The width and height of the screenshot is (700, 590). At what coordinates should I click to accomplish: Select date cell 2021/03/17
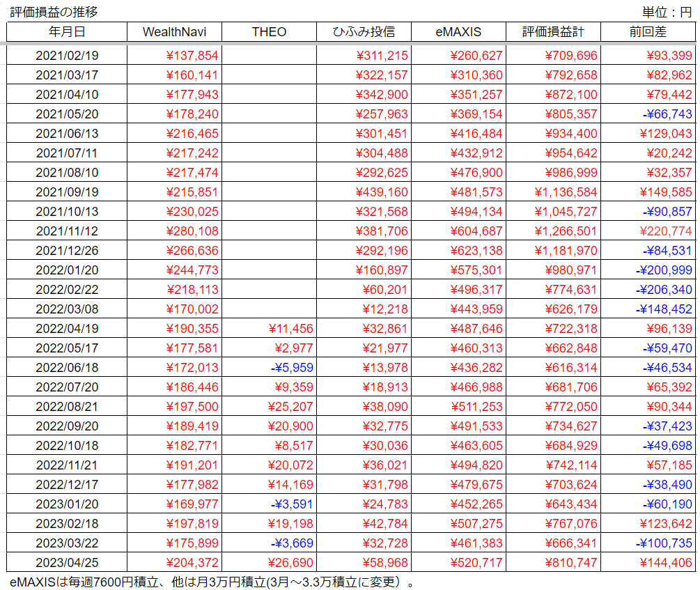click(67, 75)
